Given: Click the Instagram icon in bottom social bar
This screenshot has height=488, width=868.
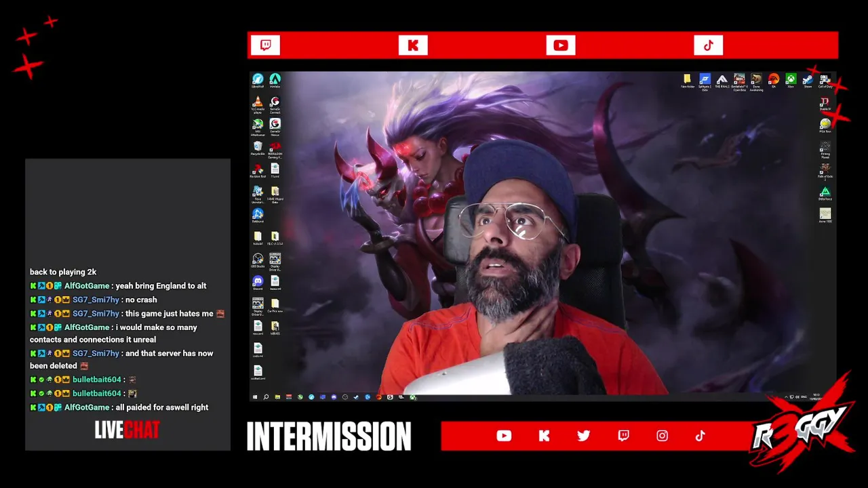Looking at the screenshot, I should tap(663, 436).
